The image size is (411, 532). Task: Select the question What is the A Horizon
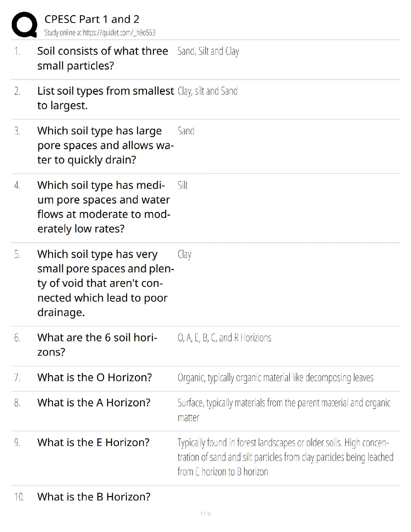pos(94,403)
